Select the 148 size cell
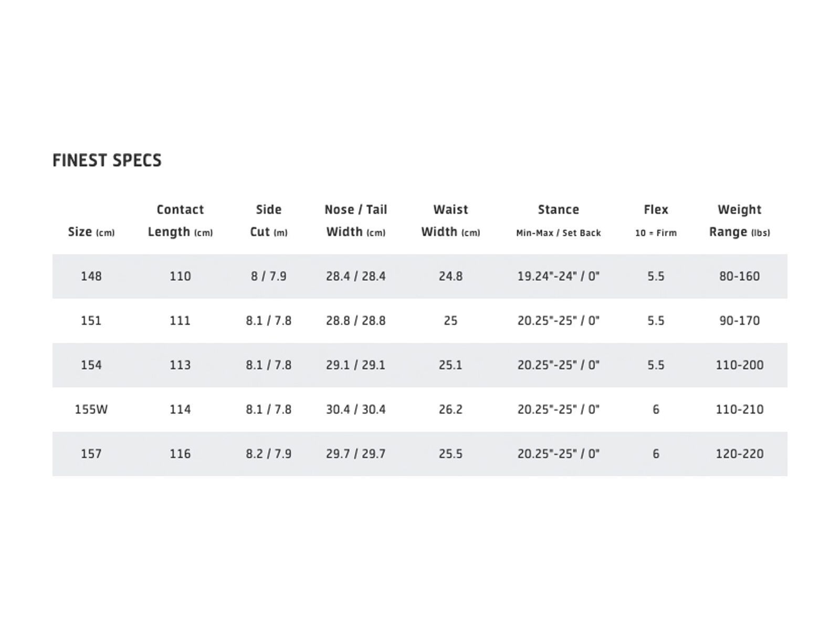The height and width of the screenshot is (630, 840). click(x=91, y=276)
